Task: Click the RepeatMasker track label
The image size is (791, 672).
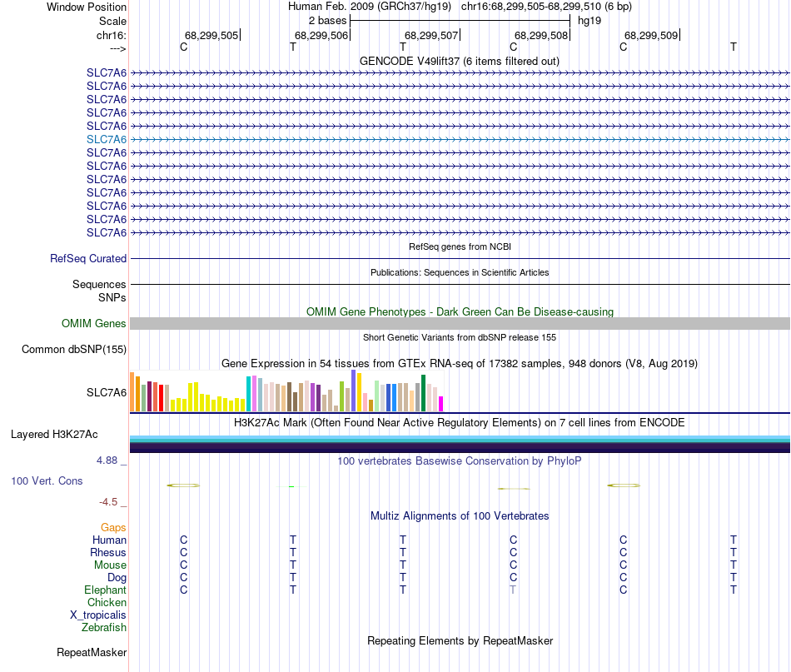Action: click(92, 652)
